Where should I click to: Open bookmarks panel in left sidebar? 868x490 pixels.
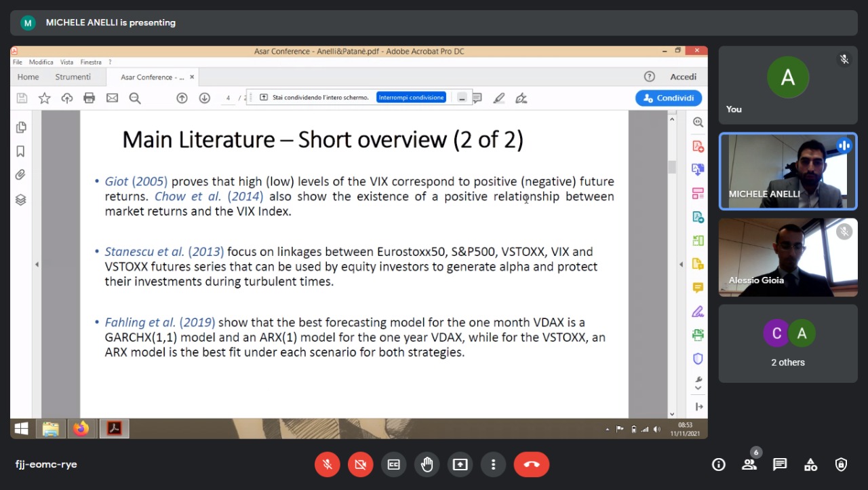pyautogui.click(x=20, y=151)
